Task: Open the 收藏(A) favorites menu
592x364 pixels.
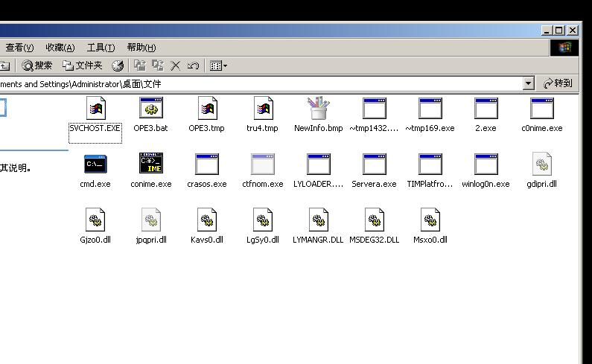Action: [x=60, y=48]
